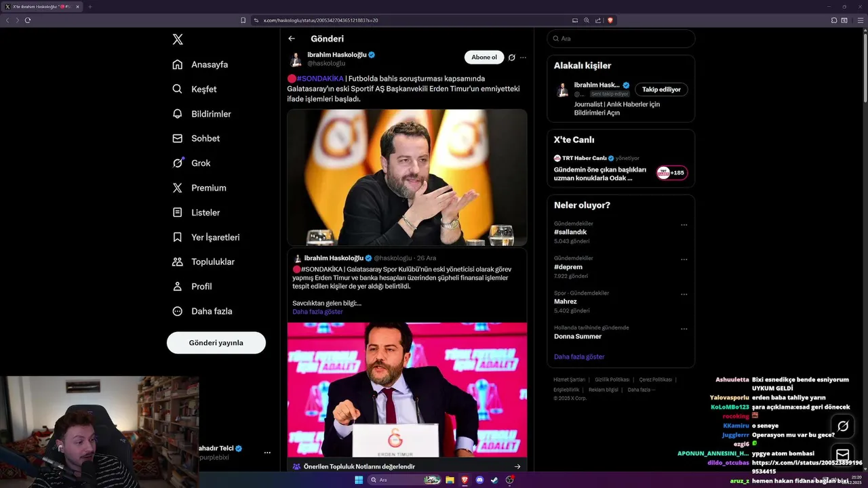Open options for #sallandık trend
Viewport: 868px width, 488px height.
[684, 225]
